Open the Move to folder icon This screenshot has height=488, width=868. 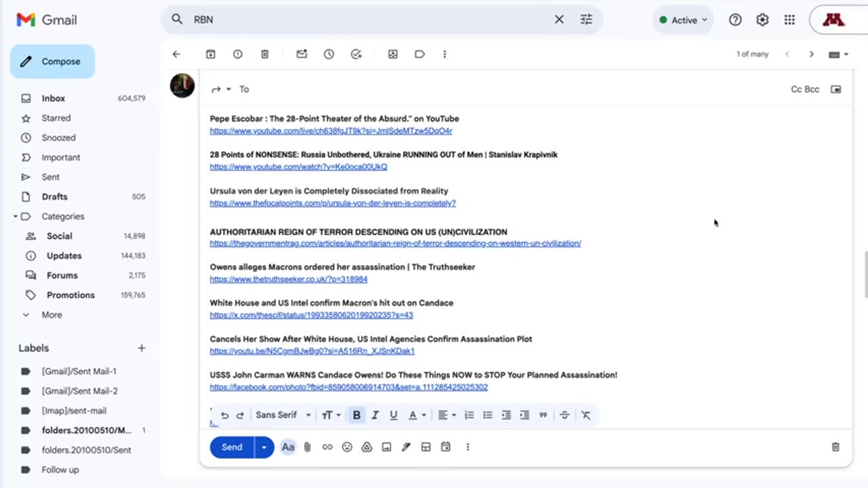tap(393, 54)
